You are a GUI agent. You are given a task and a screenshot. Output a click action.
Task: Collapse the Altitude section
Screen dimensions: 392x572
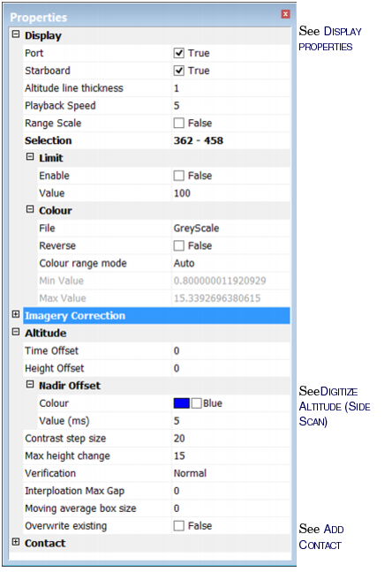pyautogui.click(x=16, y=332)
